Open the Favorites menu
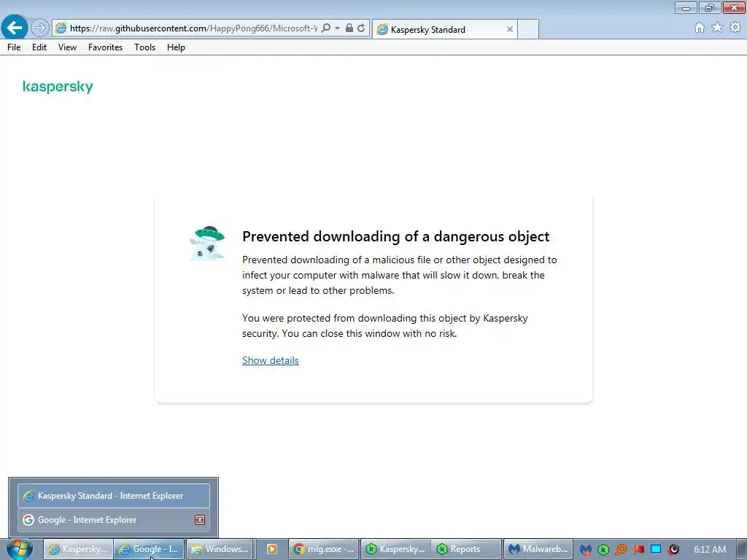Viewport: 747px width, 560px height. (x=105, y=47)
